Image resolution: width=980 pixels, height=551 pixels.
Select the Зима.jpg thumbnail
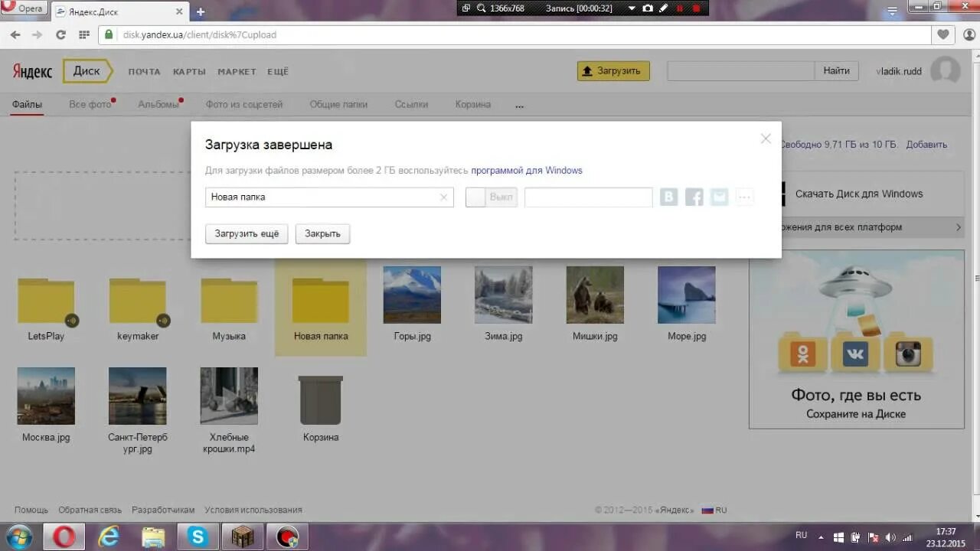503,295
